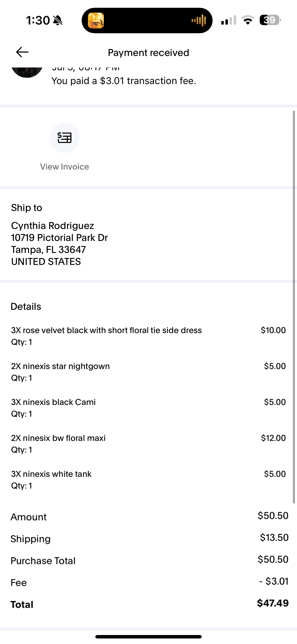The height and width of the screenshot is (644, 297).
Task: Tap the Cynthia Rodriguez shipping address
Action: 59,243
